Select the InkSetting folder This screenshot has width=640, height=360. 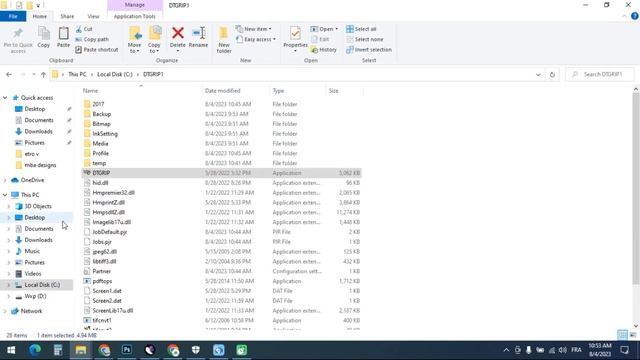105,133
